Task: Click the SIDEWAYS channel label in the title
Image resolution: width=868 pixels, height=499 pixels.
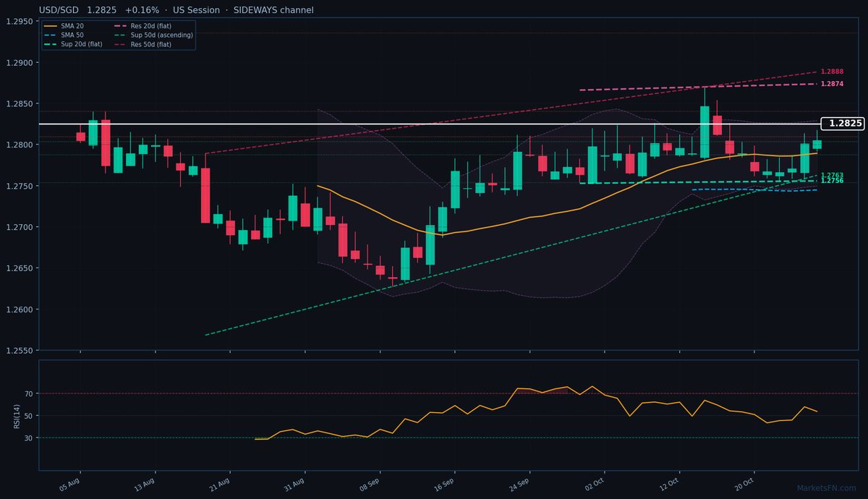Action: [273, 10]
